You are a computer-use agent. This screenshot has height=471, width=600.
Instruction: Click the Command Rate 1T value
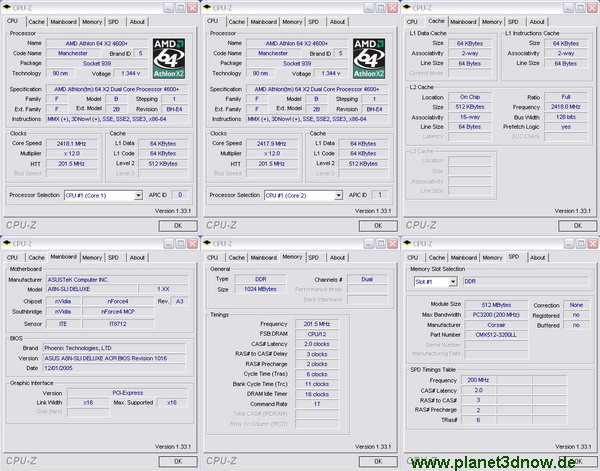pyautogui.click(x=317, y=404)
